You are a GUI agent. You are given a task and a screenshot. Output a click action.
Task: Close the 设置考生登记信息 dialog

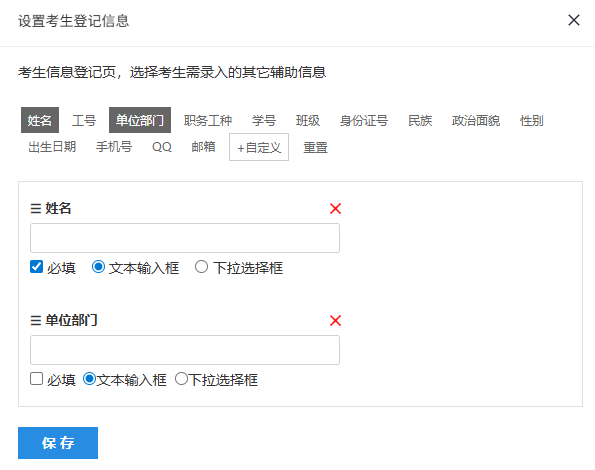tap(573, 20)
